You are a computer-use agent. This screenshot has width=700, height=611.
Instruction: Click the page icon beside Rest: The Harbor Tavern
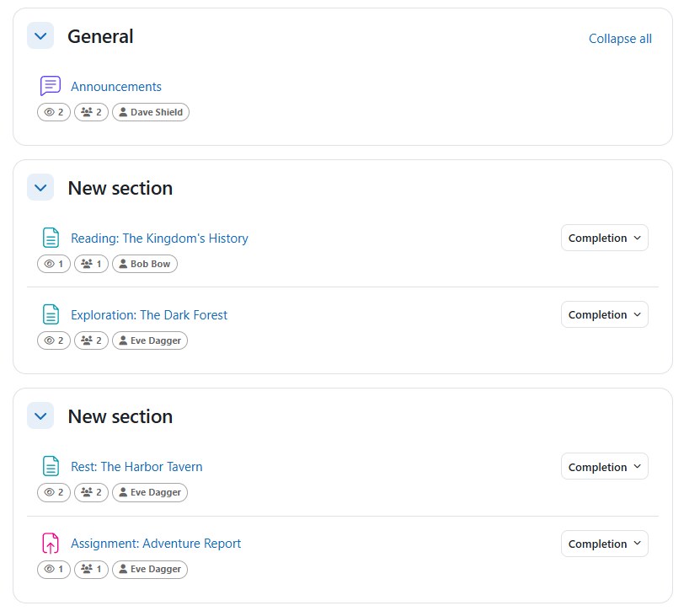tap(51, 466)
